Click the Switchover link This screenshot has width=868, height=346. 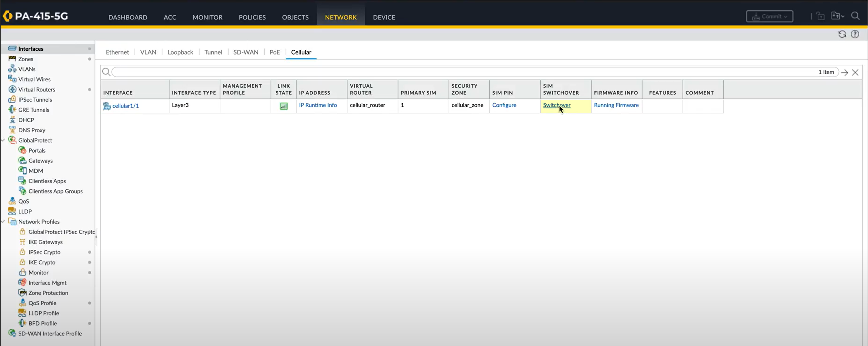[x=556, y=105]
